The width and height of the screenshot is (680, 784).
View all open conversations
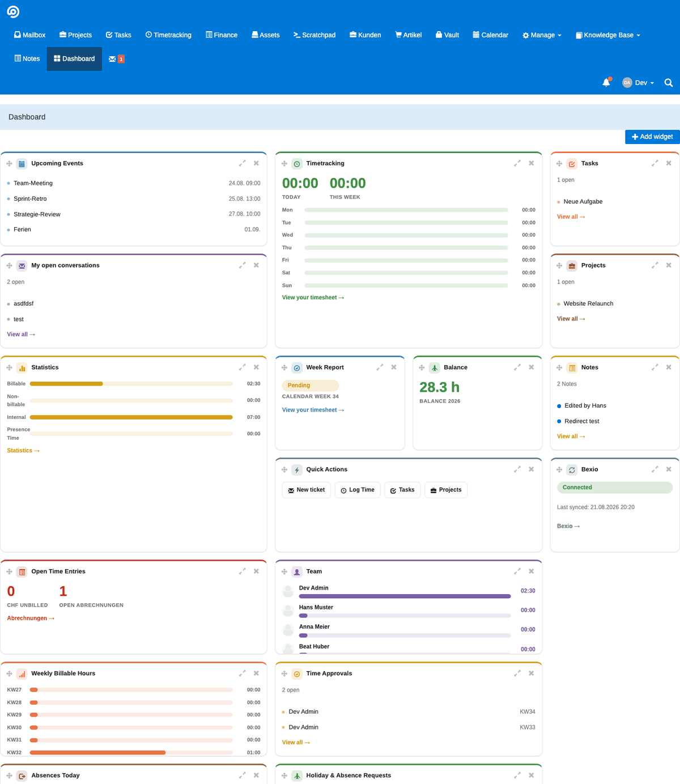21,334
